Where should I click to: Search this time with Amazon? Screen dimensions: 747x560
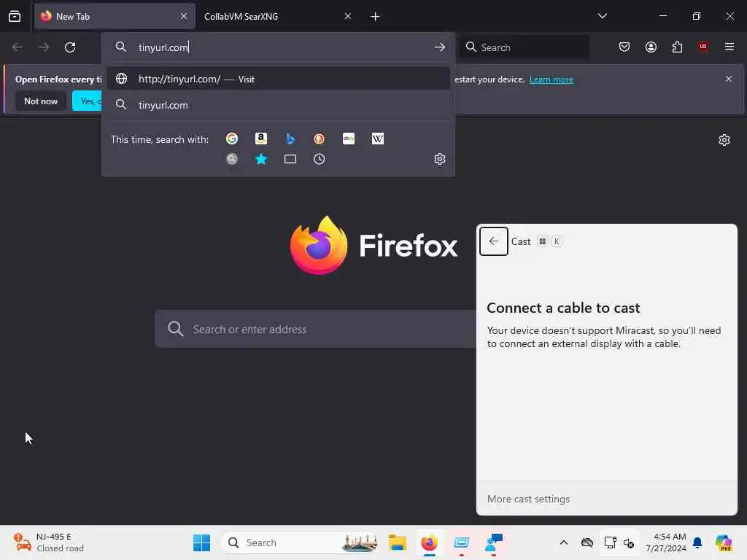tap(260, 139)
